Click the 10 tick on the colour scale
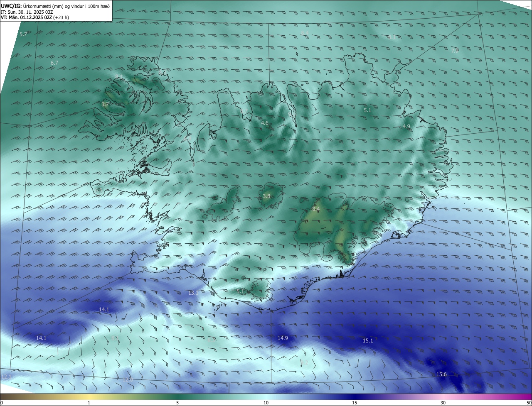Screen dimensions: 532x406 [x=266, y=403]
